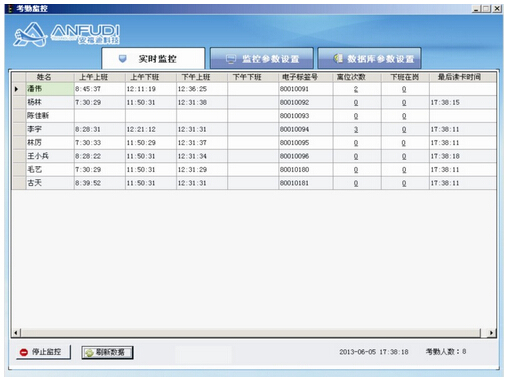Switch to the 实时监控 tab
This screenshot has width=507, height=379.
[153, 59]
